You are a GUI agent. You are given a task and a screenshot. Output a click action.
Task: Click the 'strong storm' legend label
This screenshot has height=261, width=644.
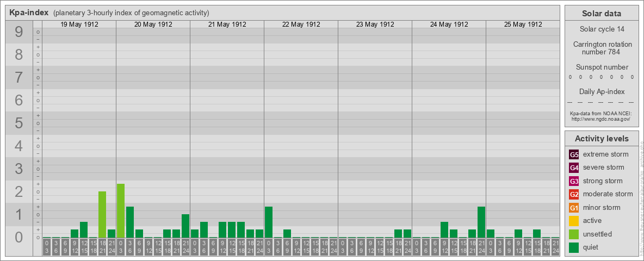coord(603,181)
